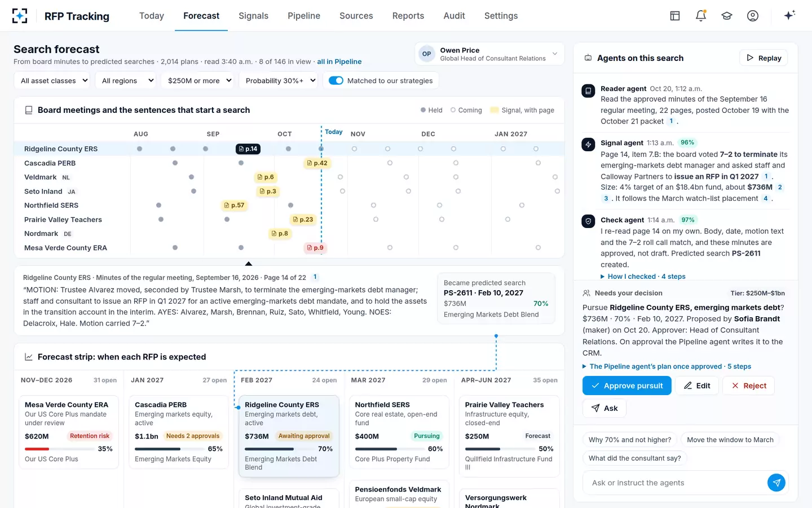
Task: Click the Replay button
Action: pos(764,58)
